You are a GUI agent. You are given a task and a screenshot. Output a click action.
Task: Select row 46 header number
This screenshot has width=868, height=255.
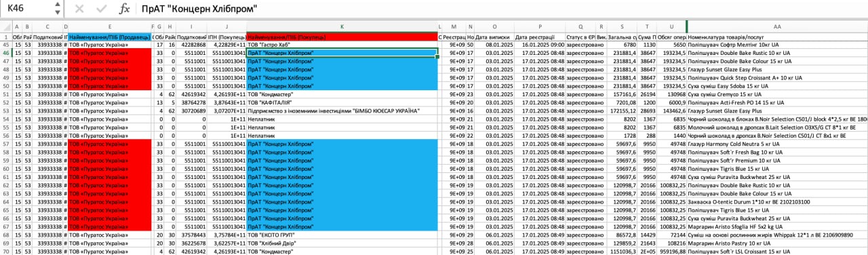6,53
